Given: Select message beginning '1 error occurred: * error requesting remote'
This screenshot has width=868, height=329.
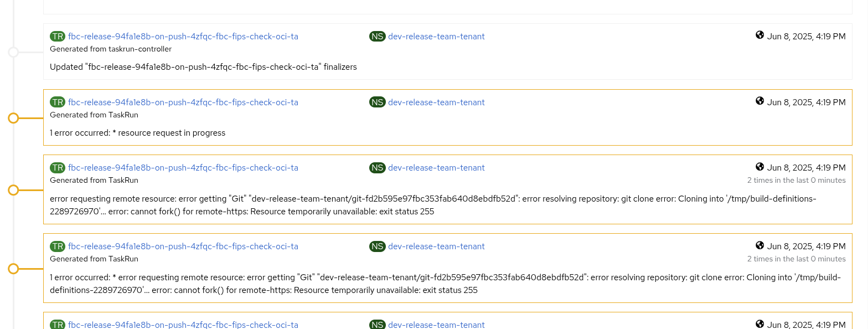Looking at the screenshot, I should pos(445,284).
